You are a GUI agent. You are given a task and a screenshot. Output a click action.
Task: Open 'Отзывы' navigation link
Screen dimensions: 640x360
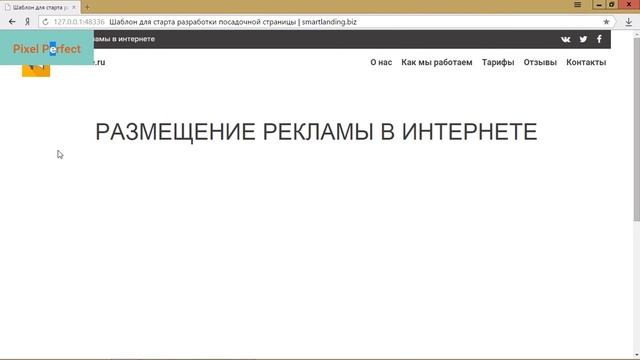click(x=540, y=62)
